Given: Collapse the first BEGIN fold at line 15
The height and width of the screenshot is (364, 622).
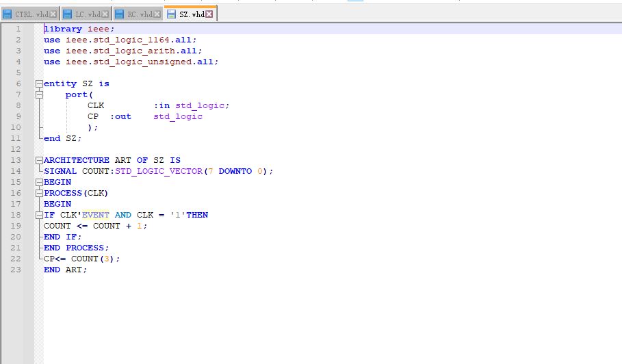Looking at the screenshot, I should (39, 183).
